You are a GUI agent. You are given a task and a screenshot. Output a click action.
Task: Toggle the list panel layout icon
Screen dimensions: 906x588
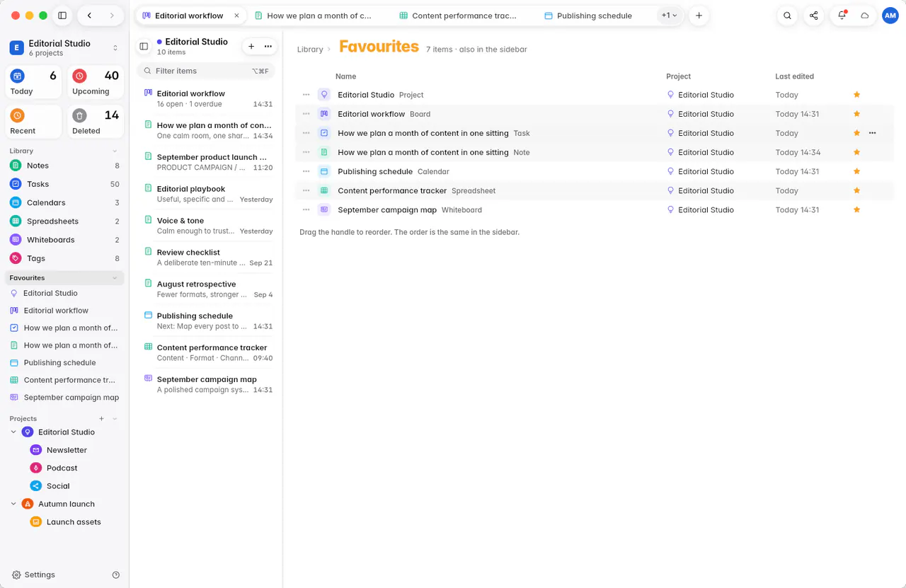click(x=144, y=47)
